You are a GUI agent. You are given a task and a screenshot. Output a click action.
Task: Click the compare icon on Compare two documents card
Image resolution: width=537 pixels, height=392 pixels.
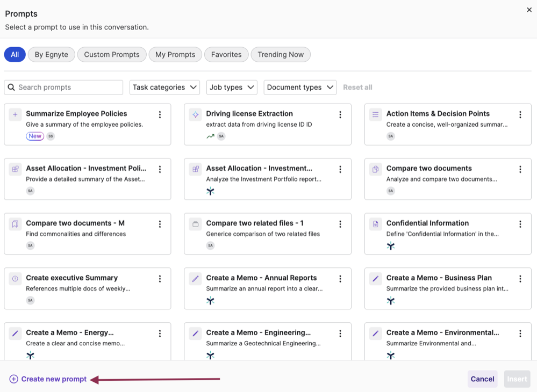coord(375,169)
